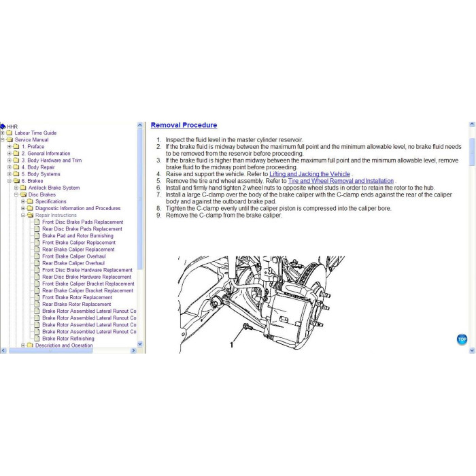Click the 4. Body Repair folder icon
This screenshot has height=476, width=476.
[x=16, y=167]
